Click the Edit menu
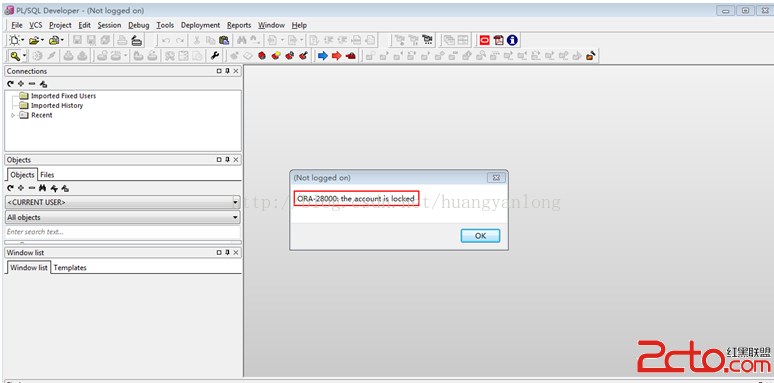Viewport: 774px width, 383px height. coord(84,25)
